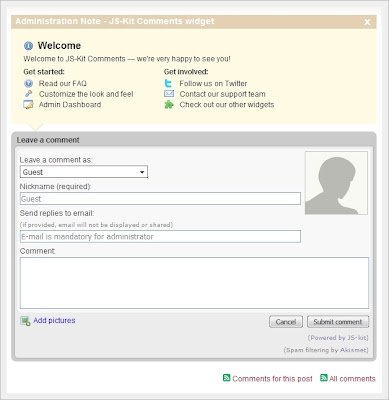The height and width of the screenshot is (400, 389).
Task: Cancel the comment form
Action: [x=286, y=322]
